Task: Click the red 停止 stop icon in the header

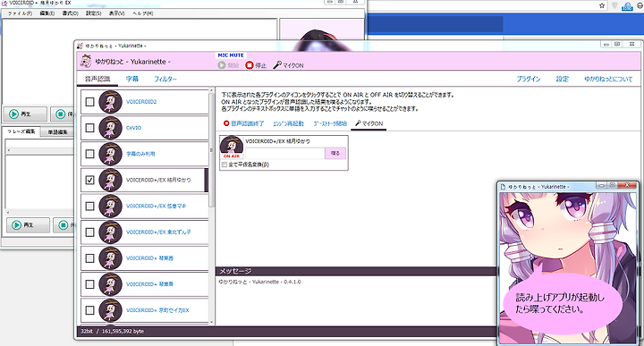Action: (x=250, y=65)
